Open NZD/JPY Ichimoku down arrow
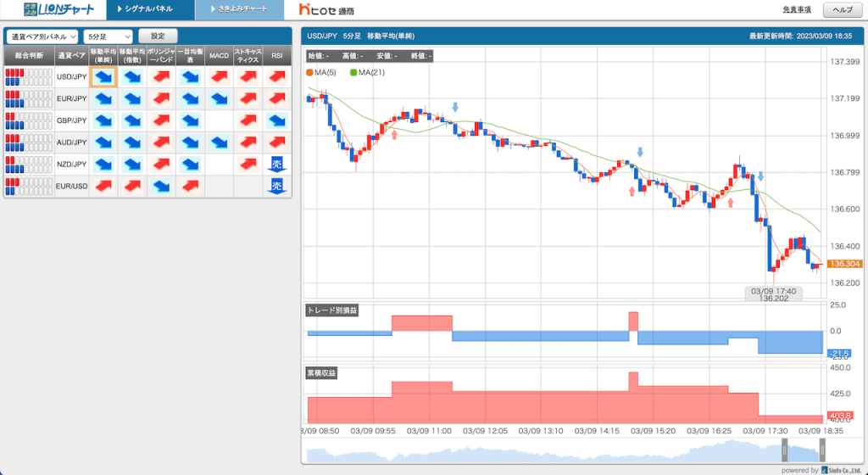868x475 pixels. [x=190, y=165]
